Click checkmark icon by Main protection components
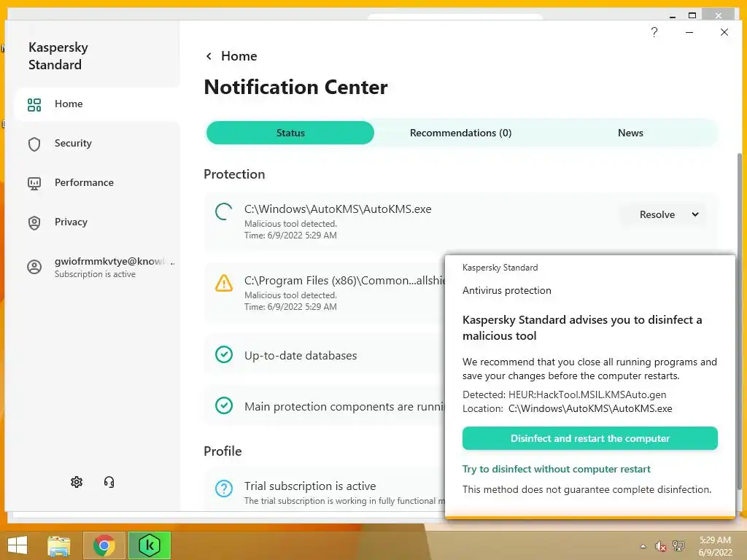Image resolution: width=747 pixels, height=560 pixels. pyautogui.click(x=224, y=405)
